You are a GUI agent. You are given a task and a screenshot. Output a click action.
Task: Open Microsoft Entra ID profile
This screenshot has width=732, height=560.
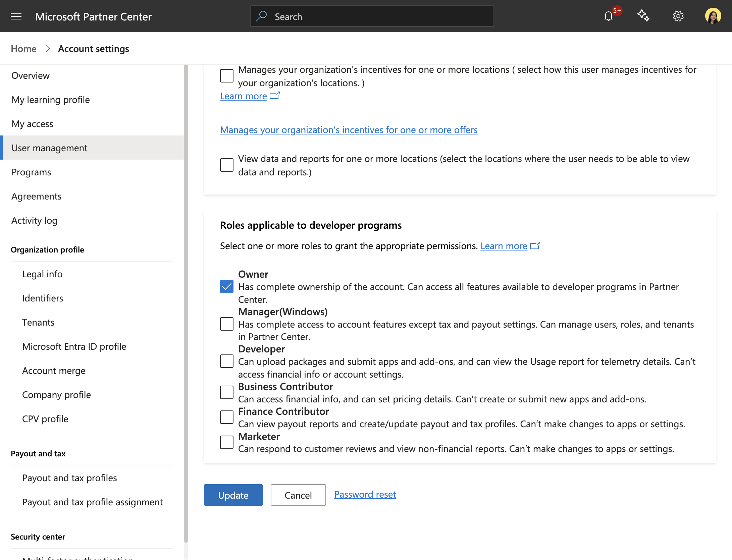[74, 346]
